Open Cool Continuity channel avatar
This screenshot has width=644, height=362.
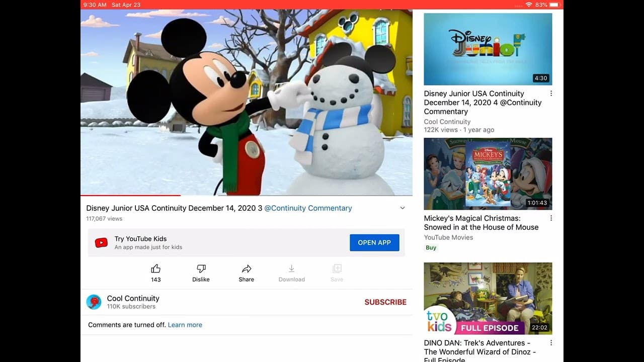click(x=94, y=302)
